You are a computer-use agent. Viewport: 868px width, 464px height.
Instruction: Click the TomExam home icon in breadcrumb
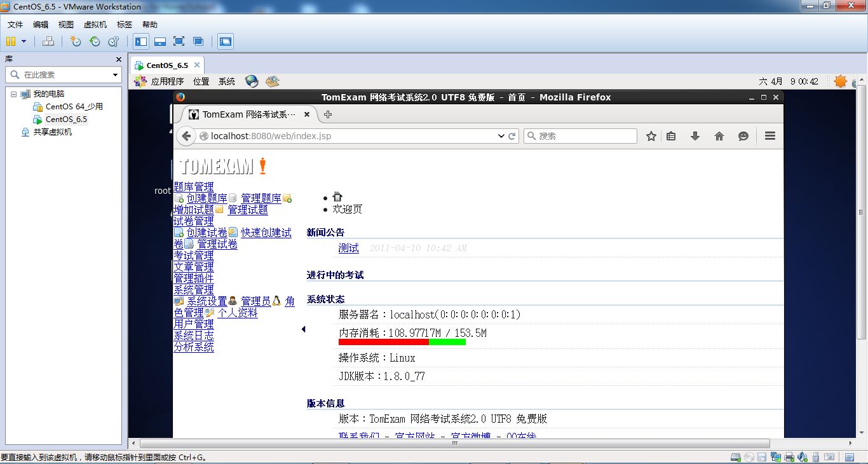coord(337,197)
